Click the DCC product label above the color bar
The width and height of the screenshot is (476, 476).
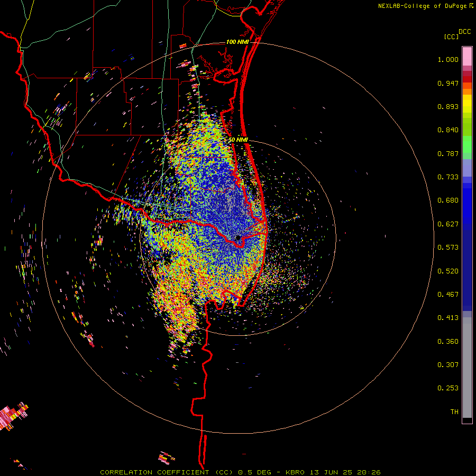(x=465, y=32)
